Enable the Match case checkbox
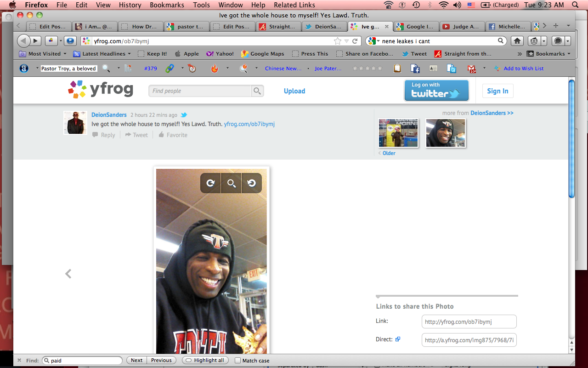 [x=237, y=361]
